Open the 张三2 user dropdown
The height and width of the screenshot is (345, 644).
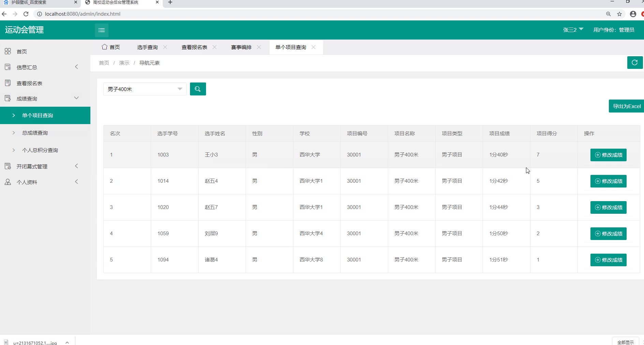click(x=573, y=30)
